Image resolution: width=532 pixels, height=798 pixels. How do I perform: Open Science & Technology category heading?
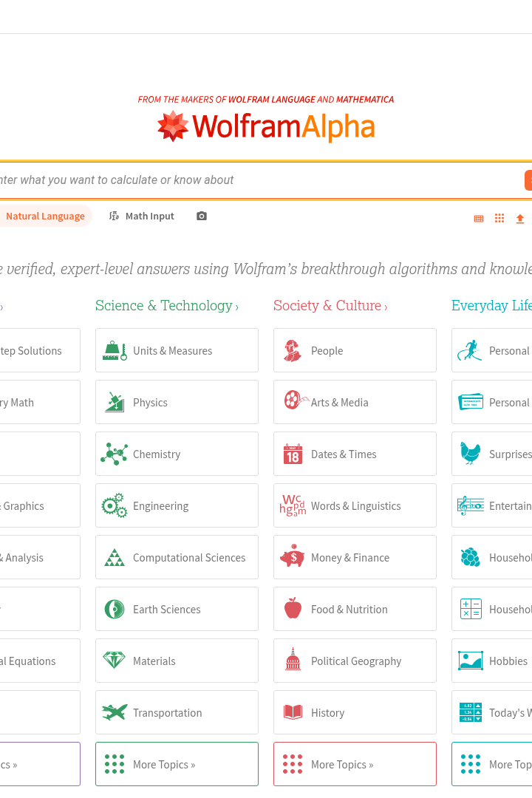[167, 305]
